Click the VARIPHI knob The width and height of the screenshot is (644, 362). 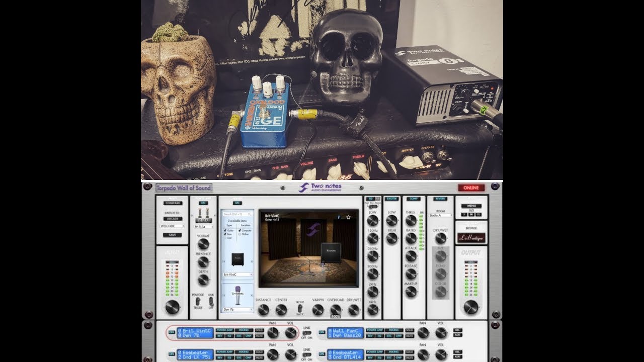317,310
